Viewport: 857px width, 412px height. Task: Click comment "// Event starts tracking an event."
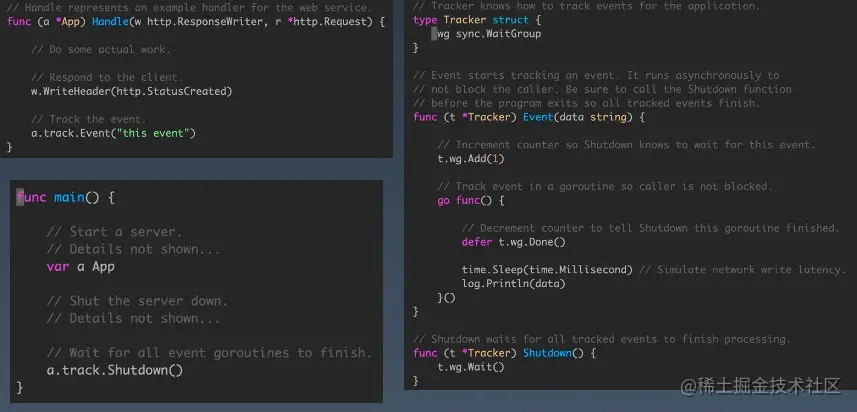click(x=596, y=75)
